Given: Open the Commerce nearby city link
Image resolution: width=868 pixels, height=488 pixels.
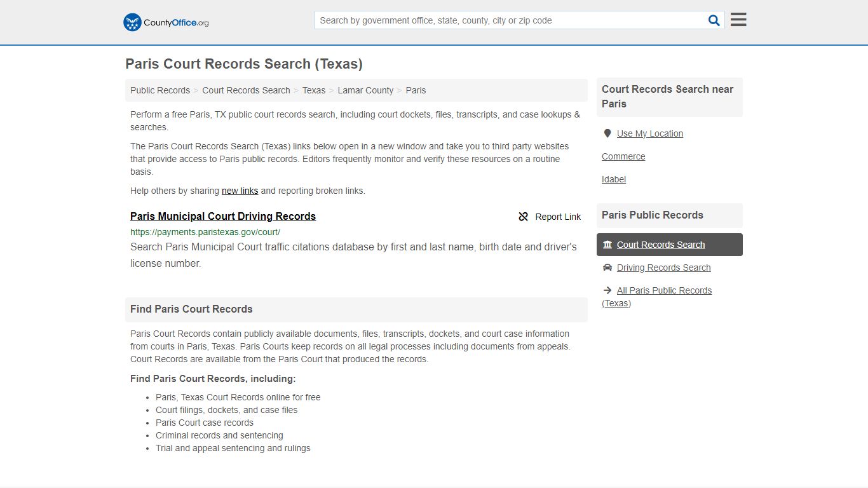Looking at the screenshot, I should (623, 156).
